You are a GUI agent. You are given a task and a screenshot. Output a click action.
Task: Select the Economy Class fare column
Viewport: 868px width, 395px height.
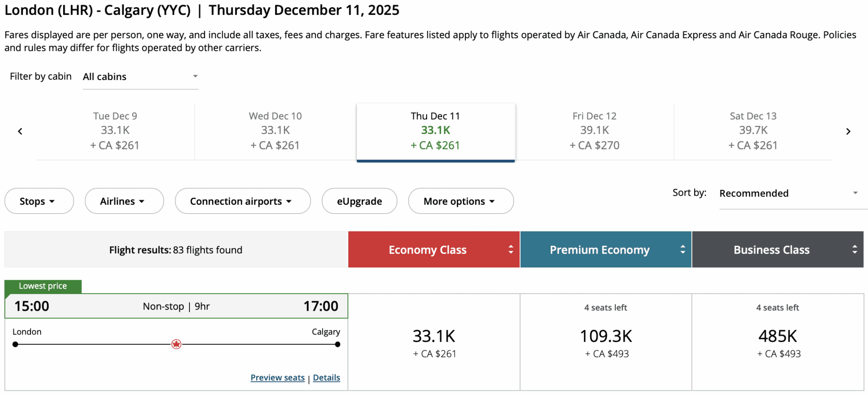tap(427, 250)
